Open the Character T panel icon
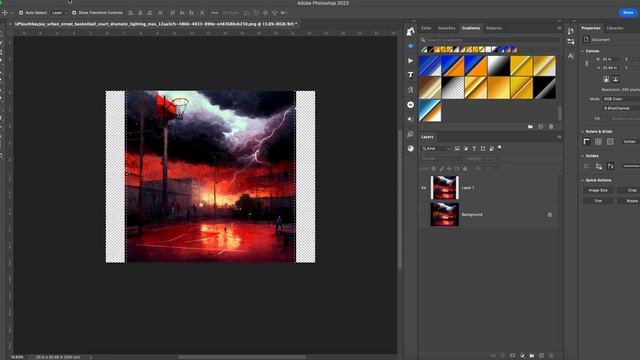640x360 pixels. (411, 75)
